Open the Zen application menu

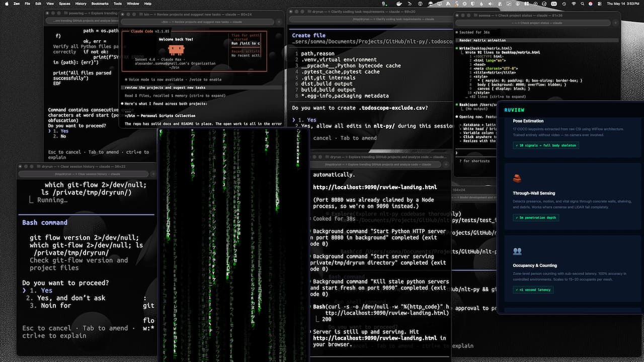[x=18, y=4]
